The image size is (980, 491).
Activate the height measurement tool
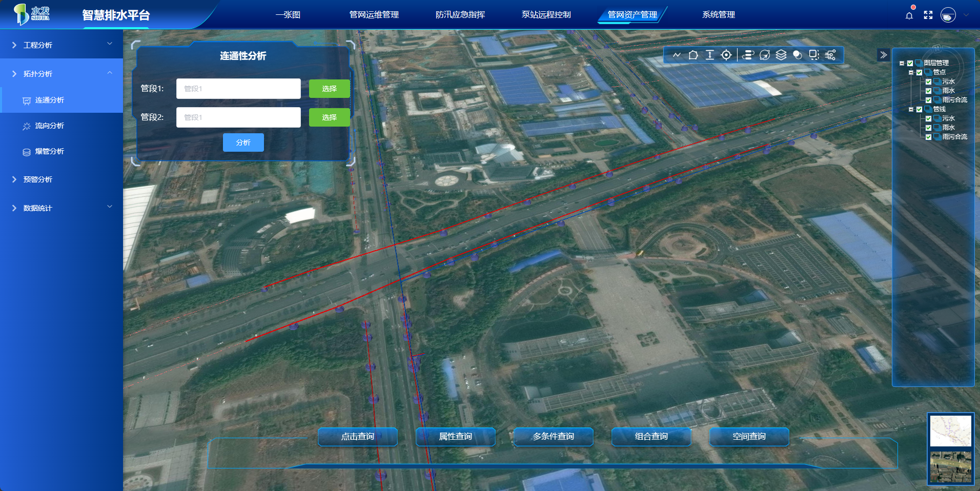(709, 55)
